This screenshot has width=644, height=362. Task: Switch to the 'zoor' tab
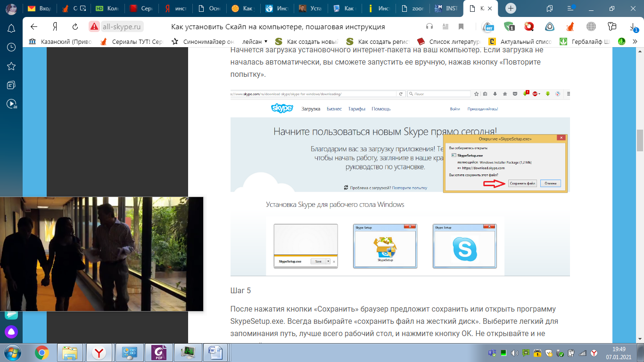coord(413,8)
